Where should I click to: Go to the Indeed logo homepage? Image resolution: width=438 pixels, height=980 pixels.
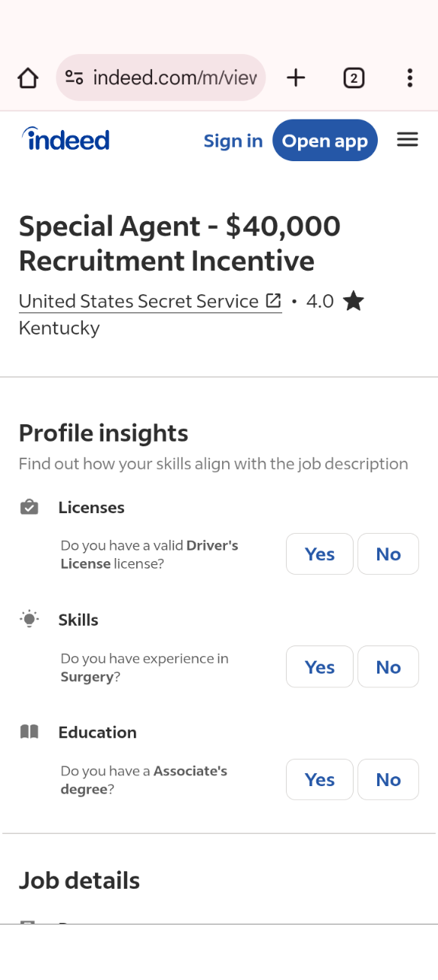66,139
